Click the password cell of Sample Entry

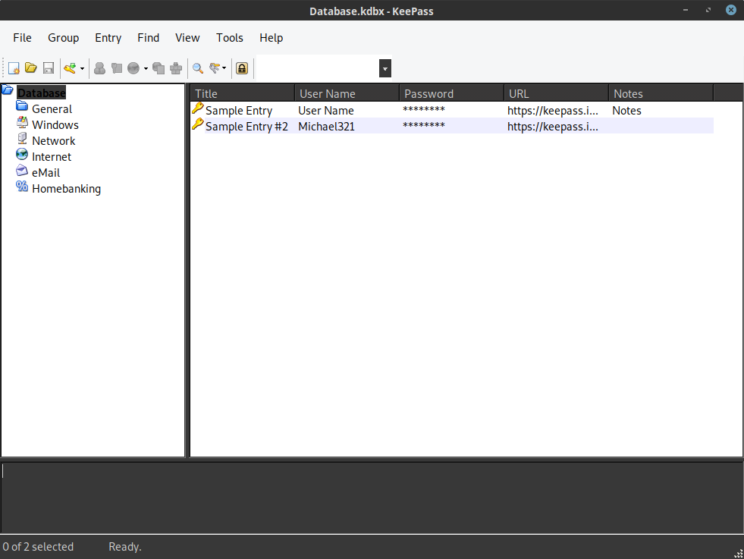pos(424,110)
